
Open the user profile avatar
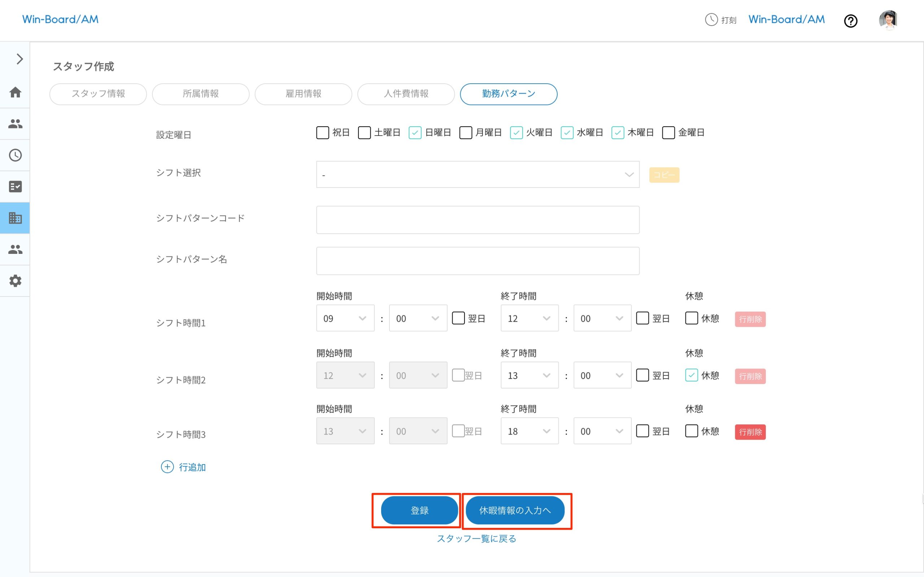tap(888, 20)
